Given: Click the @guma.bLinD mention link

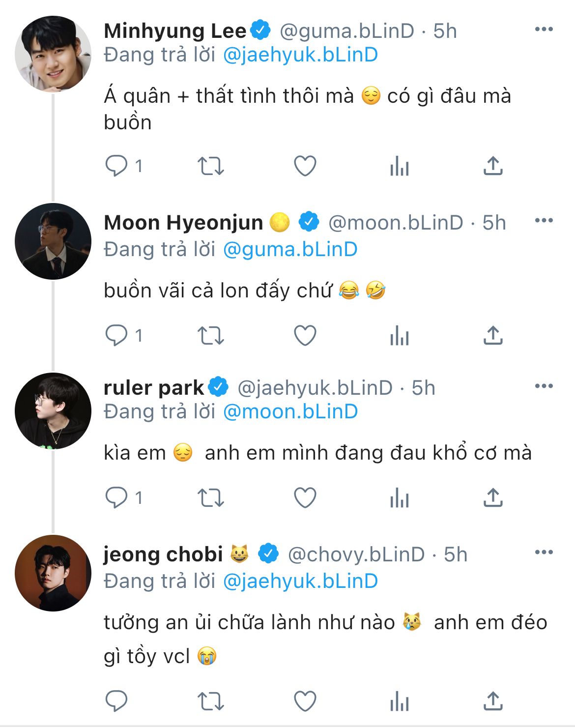Looking at the screenshot, I should point(290,249).
